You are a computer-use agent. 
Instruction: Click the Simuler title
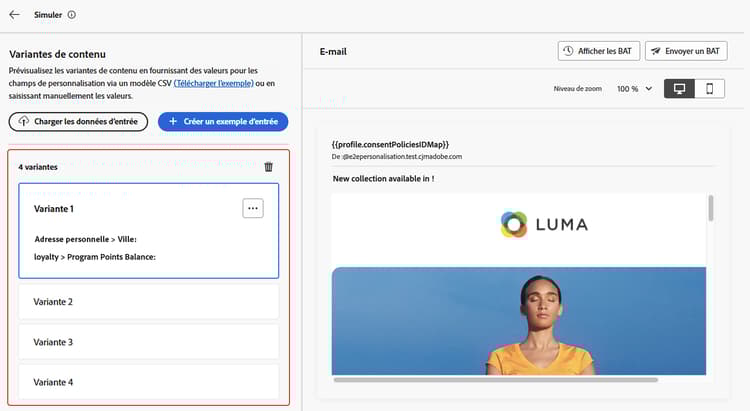pos(48,15)
